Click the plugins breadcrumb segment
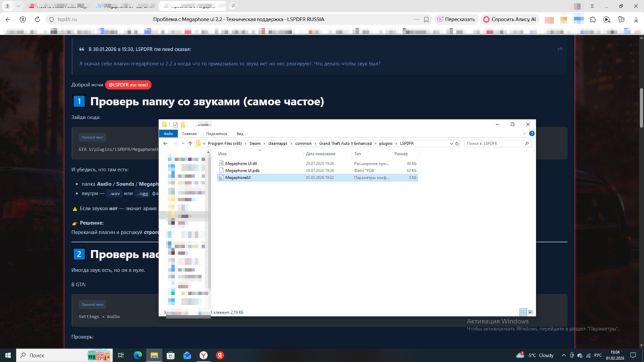This screenshot has height=362, width=644. (x=386, y=144)
